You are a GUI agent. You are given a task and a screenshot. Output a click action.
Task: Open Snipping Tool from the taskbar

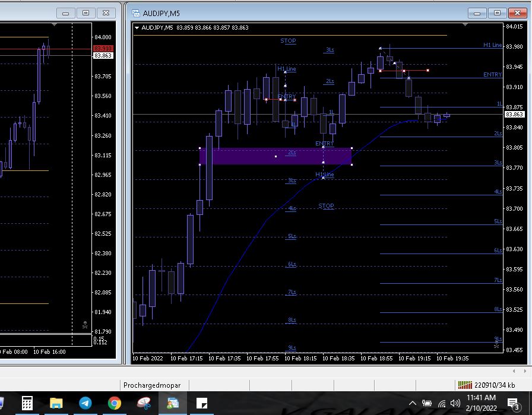tap(144, 403)
